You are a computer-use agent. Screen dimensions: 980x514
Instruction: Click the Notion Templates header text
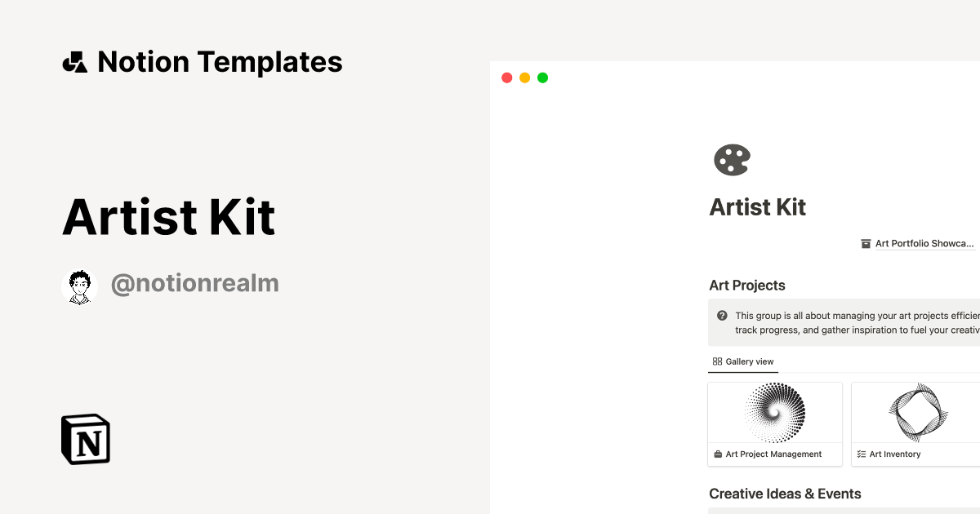click(x=220, y=61)
